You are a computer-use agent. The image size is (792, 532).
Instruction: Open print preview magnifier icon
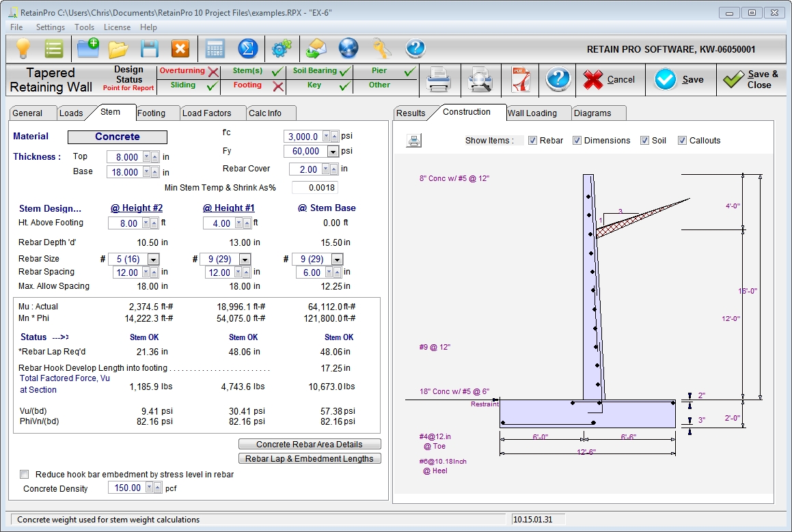coord(480,80)
